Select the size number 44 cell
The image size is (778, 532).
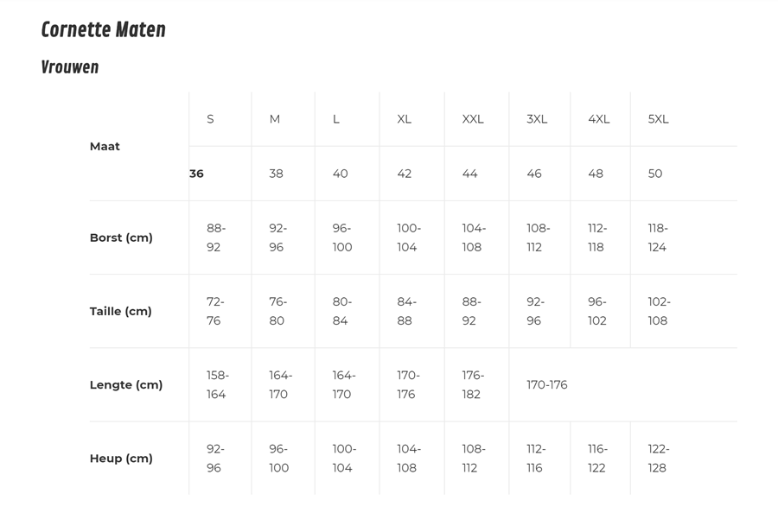469,174
